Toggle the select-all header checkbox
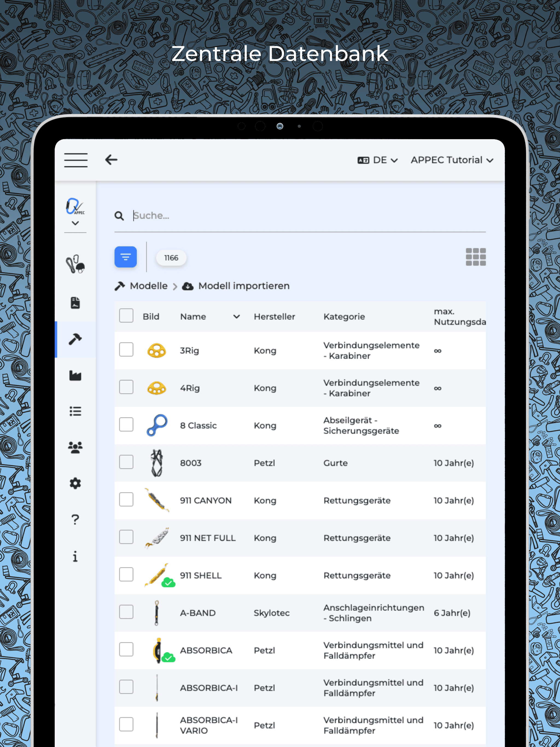This screenshot has height=747, width=560. pyautogui.click(x=126, y=316)
